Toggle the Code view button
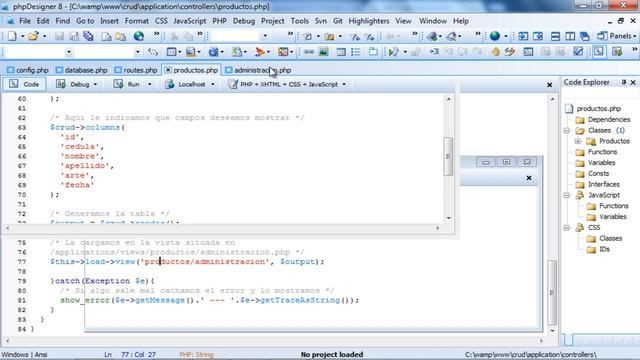This screenshot has height=360, width=640. [24, 84]
